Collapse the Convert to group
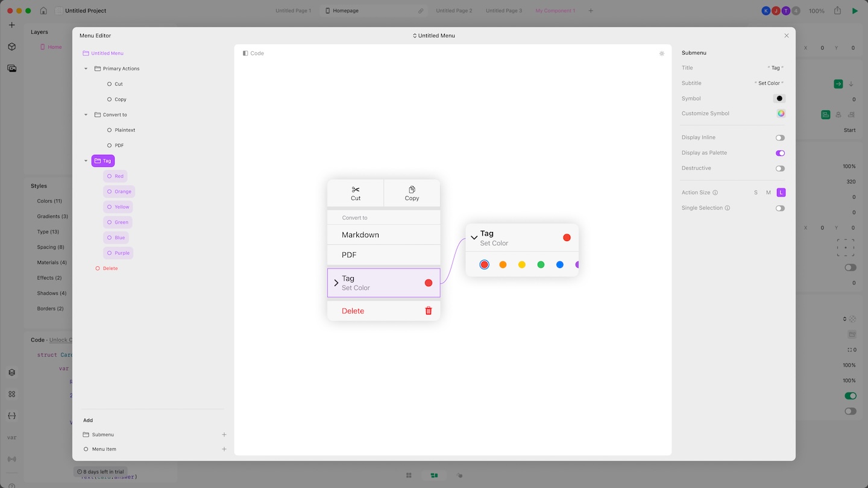Image resolution: width=868 pixels, height=488 pixels. point(86,114)
